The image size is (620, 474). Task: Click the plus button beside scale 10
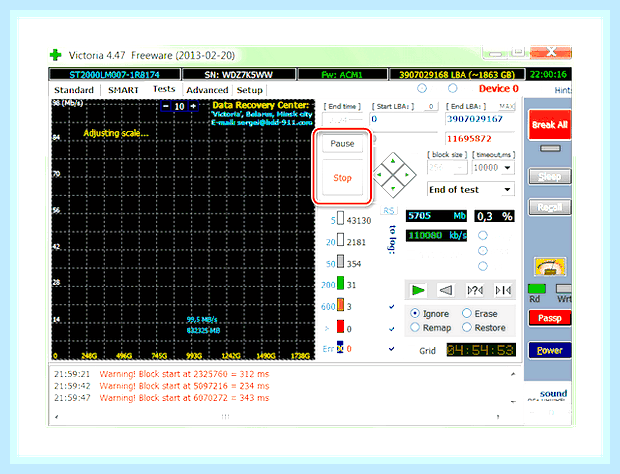193,106
